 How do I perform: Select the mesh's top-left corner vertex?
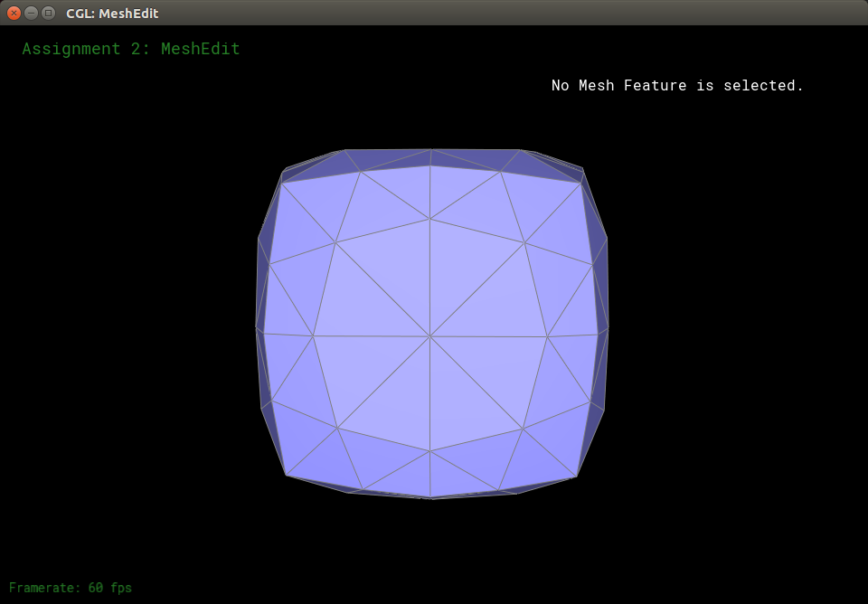(281, 183)
